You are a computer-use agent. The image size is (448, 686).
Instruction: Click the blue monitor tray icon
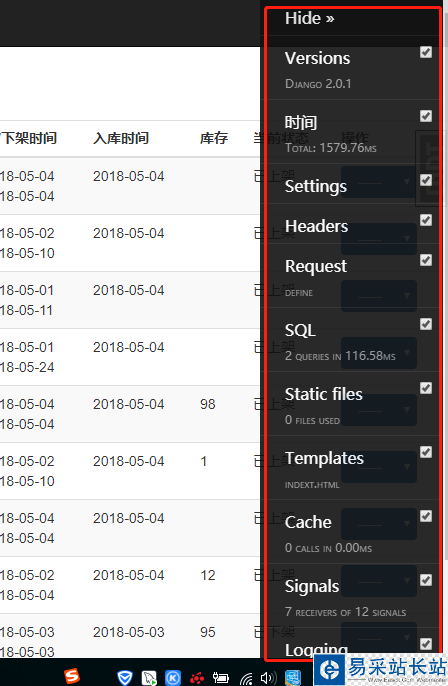tap(293, 678)
